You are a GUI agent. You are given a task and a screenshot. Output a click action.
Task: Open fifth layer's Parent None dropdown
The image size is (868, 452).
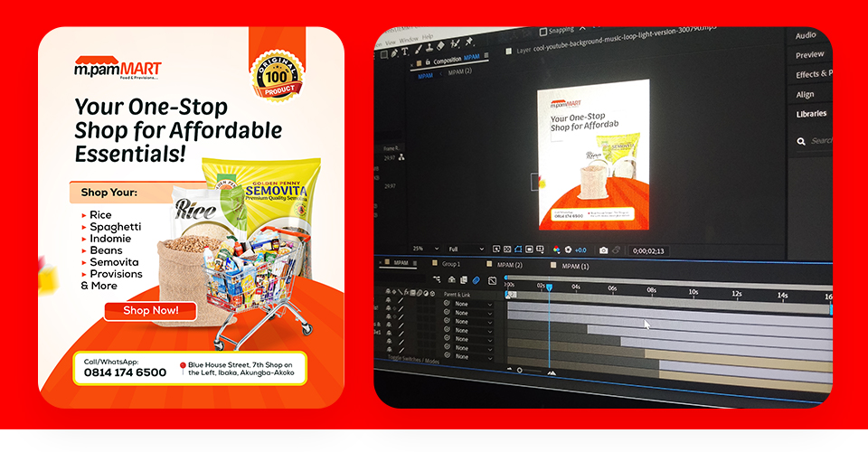pos(474,339)
